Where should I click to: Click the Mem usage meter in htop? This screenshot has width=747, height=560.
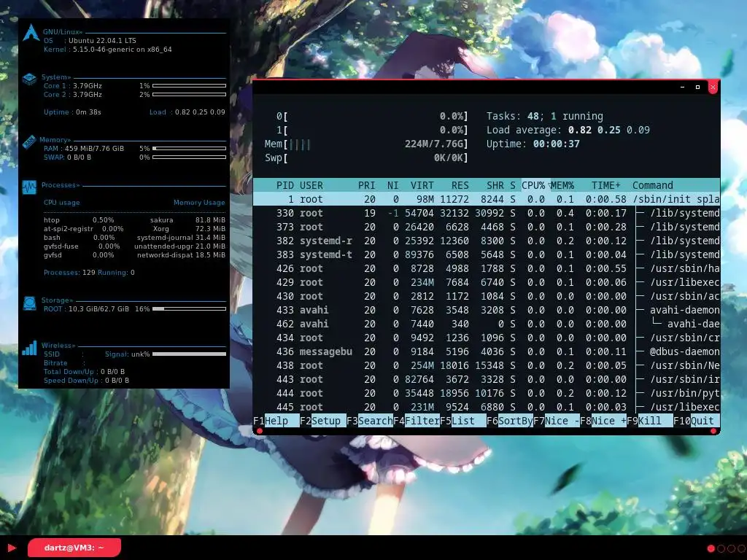click(366, 144)
